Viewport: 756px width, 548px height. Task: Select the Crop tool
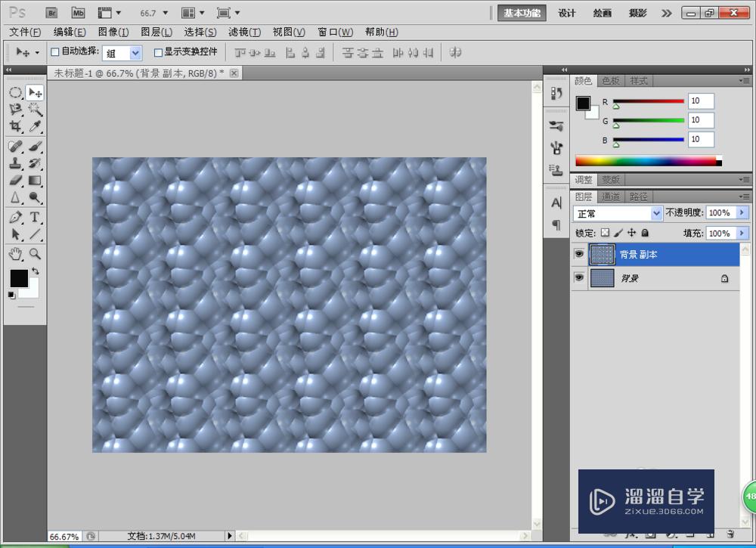click(15, 127)
